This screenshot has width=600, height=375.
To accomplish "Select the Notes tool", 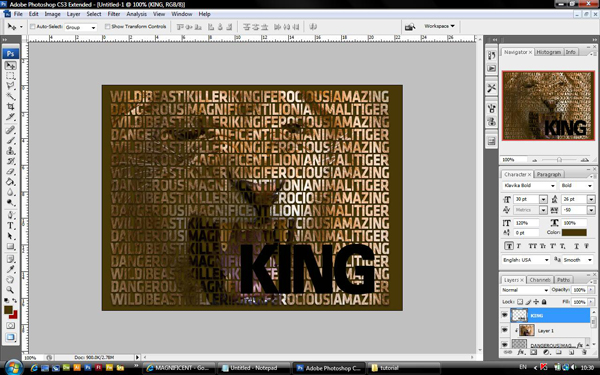I will [10, 259].
